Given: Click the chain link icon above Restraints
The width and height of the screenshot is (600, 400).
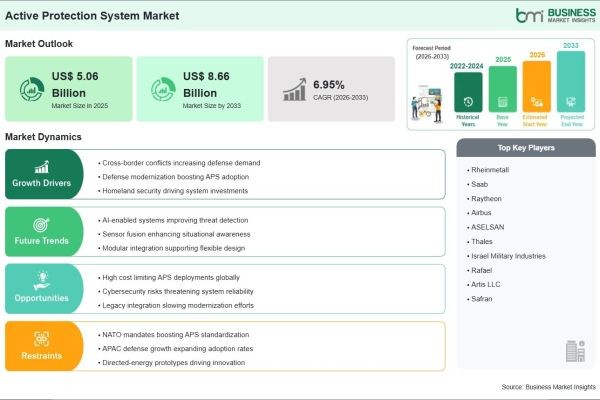Looking at the screenshot, I should (41, 339).
